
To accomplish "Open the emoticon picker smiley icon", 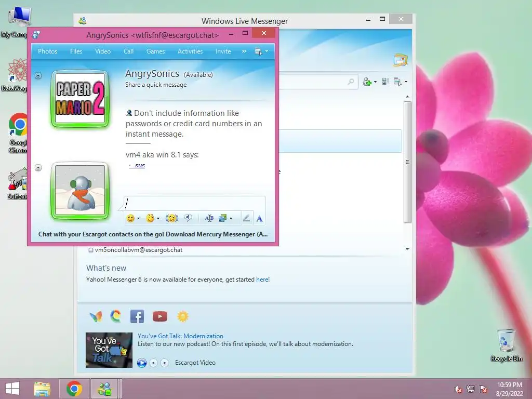I will (130, 218).
